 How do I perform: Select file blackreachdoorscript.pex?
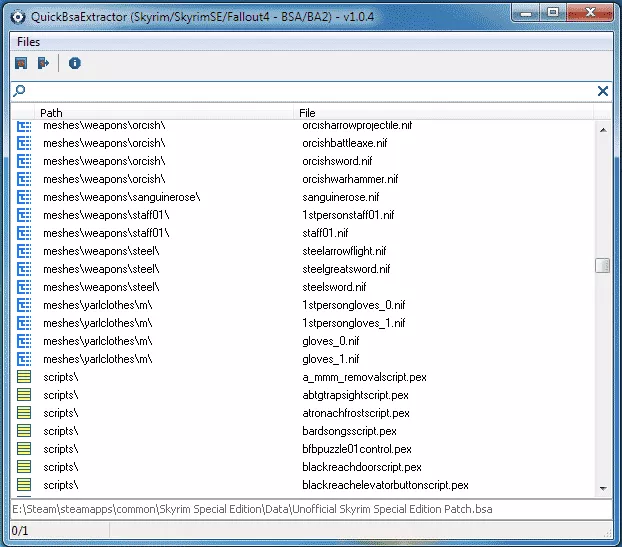(x=362, y=467)
